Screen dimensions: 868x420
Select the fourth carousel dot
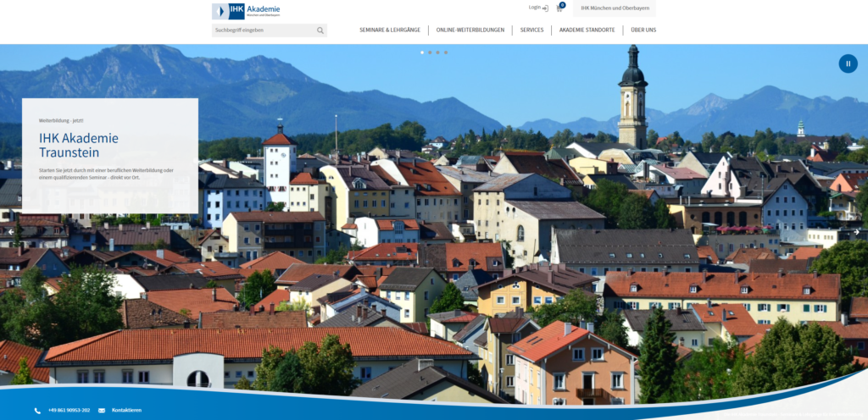(x=445, y=52)
